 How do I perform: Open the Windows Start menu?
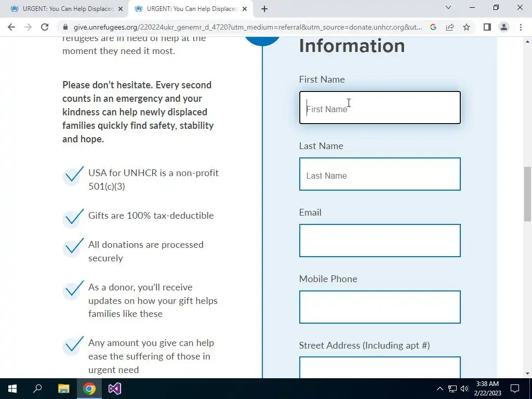tap(12, 389)
